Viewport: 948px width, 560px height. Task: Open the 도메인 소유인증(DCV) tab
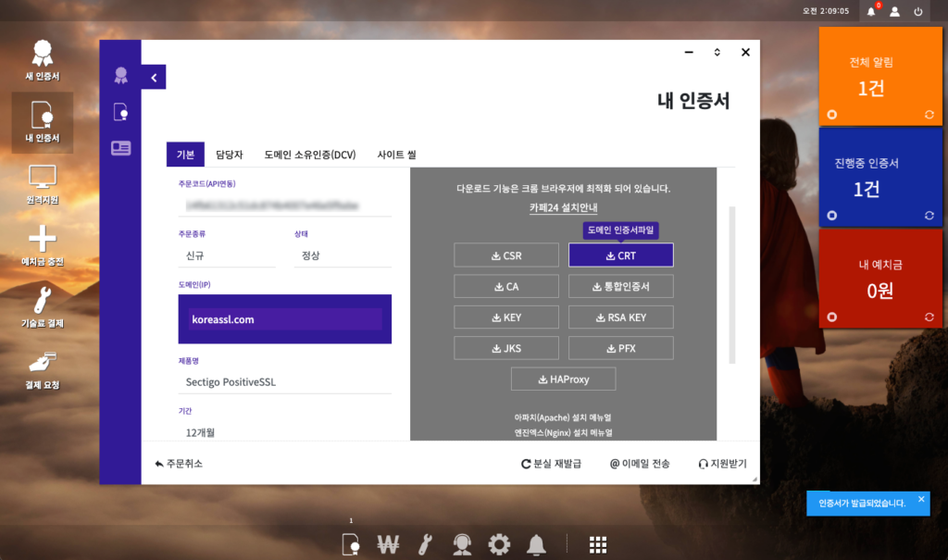pos(309,155)
